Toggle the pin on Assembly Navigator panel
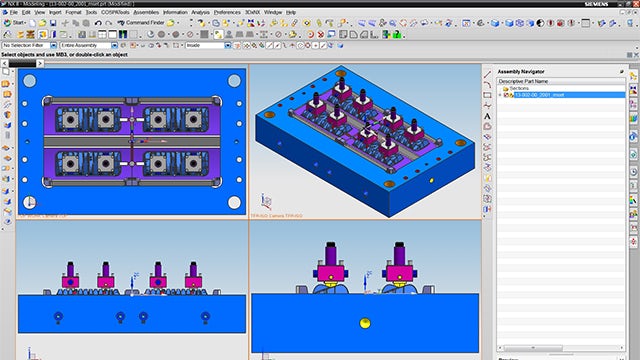Viewport: 640px width, 360px height. tap(622, 71)
